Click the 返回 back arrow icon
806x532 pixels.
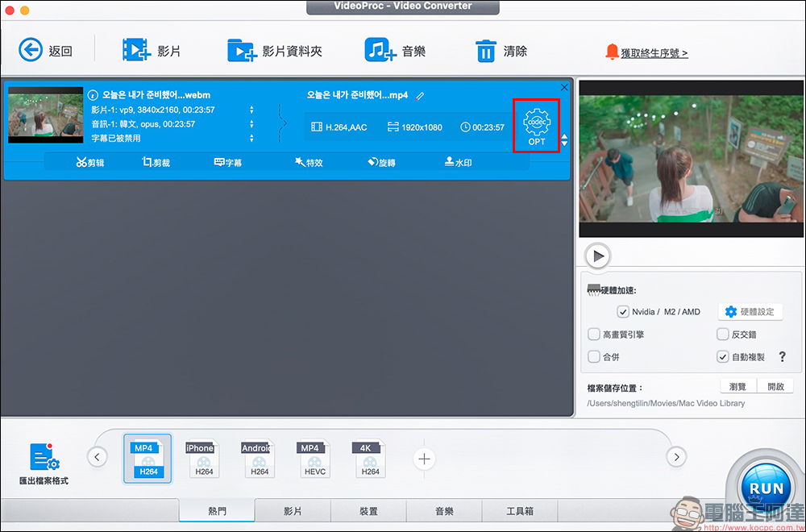click(30, 50)
